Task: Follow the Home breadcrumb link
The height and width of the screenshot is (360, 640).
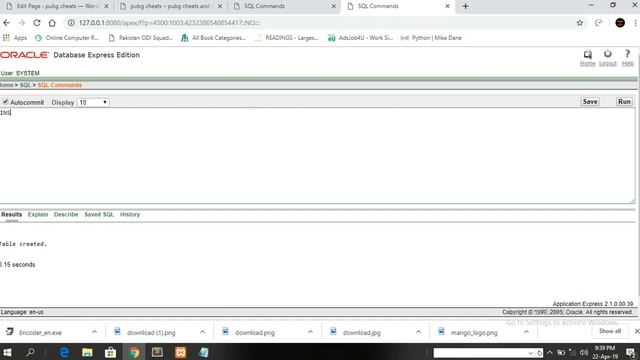Action: click(7, 85)
